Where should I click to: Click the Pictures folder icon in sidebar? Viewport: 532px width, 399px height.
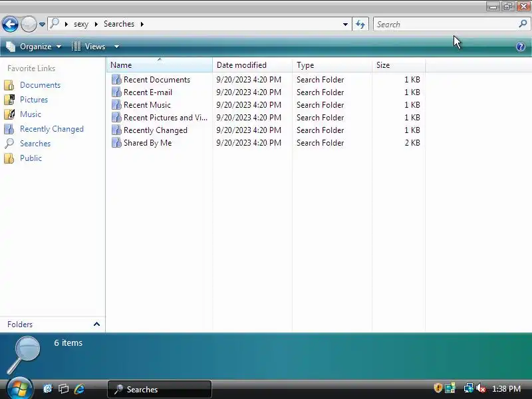[9, 99]
